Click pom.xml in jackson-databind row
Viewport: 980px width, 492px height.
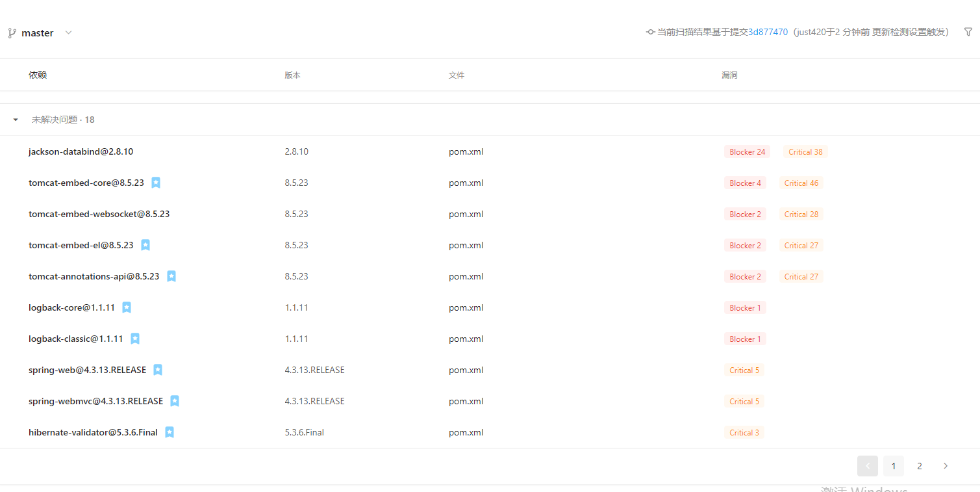(x=466, y=151)
